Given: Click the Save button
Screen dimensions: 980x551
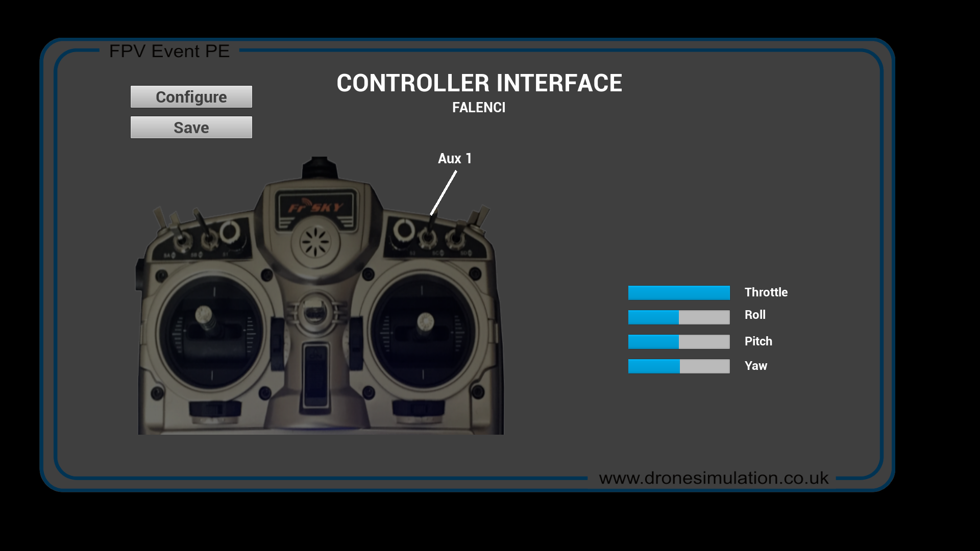Looking at the screenshot, I should 191,127.
